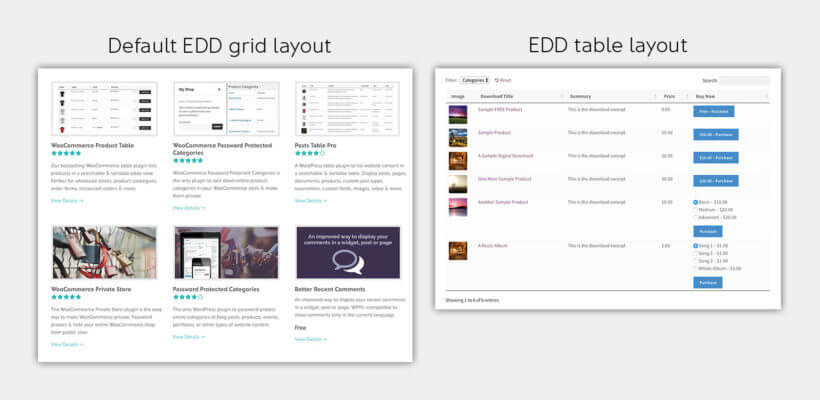View Details for Posts Table Pro

coord(311,200)
